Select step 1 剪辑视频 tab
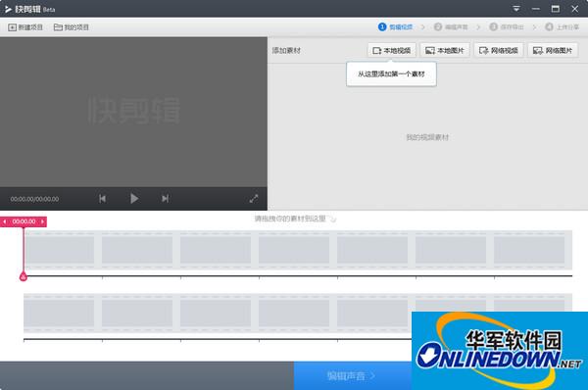The image size is (588, 390). [x=396, y=27]
